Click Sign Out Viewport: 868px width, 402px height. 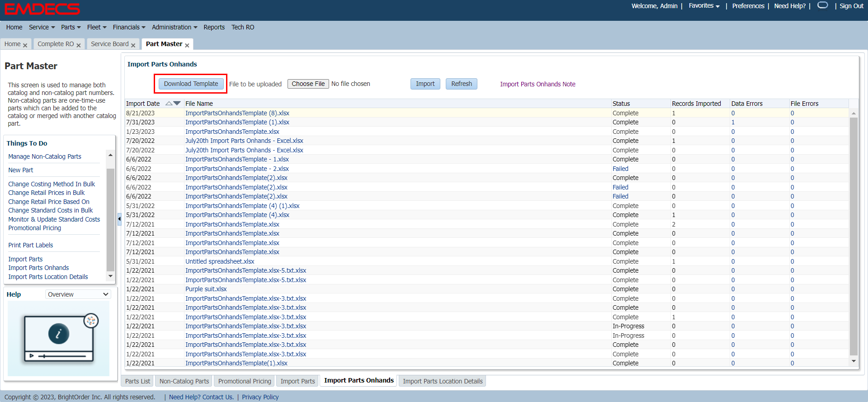click(851, 6)
